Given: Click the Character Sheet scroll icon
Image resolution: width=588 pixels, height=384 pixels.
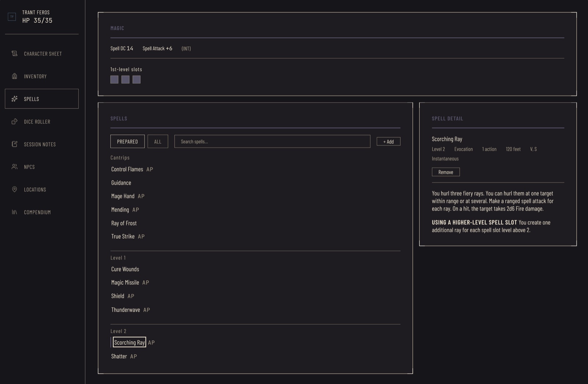Looking at the screenshot, I should pos(14,54).
